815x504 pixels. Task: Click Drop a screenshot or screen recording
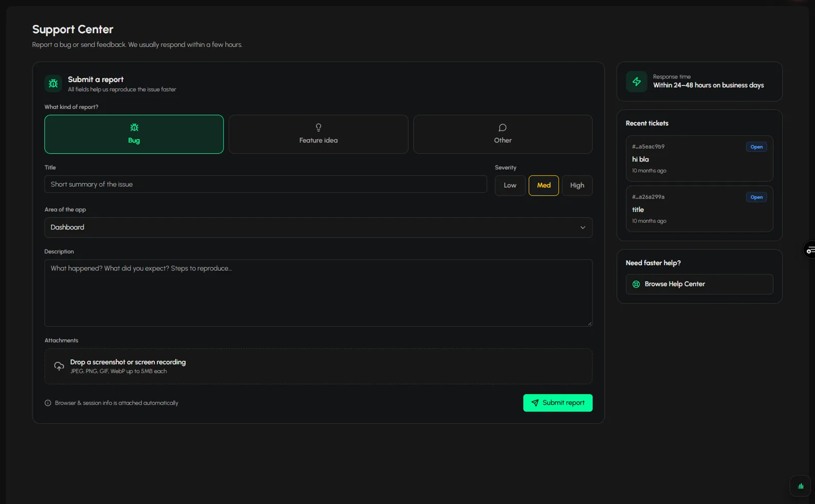[x=128, y=362]
